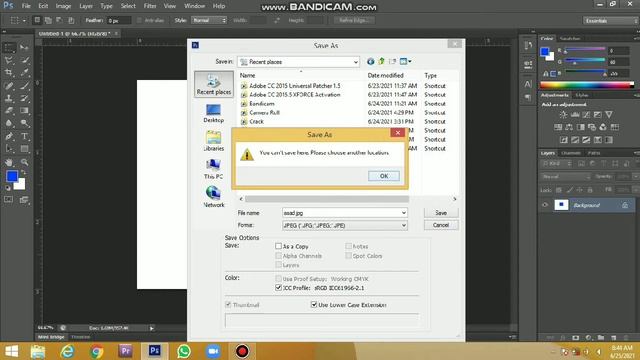Toggle the As a Copy checkbox
Viewport: 640px width, 360px height.
tap(278, 246)
